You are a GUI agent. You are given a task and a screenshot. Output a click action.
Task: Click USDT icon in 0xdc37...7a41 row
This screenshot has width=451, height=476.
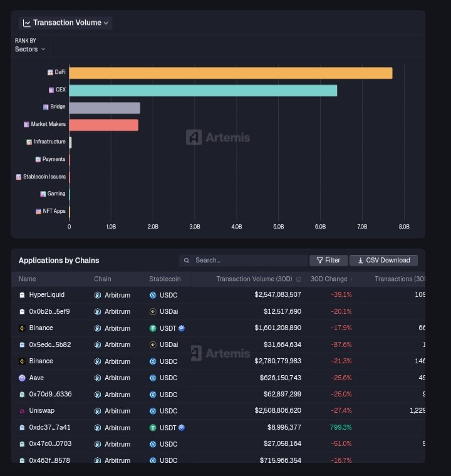pyautogui.click(x=153, y=427)
